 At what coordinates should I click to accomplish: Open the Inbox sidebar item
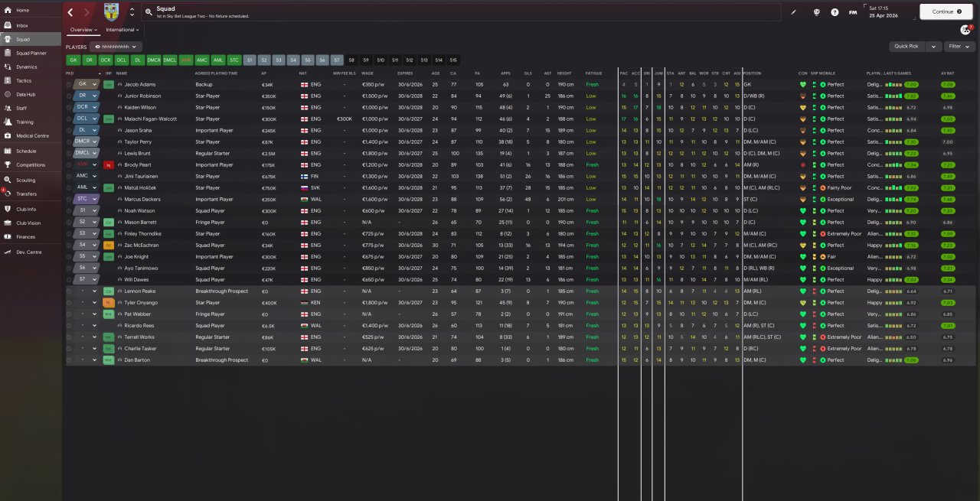click(31, 25)
